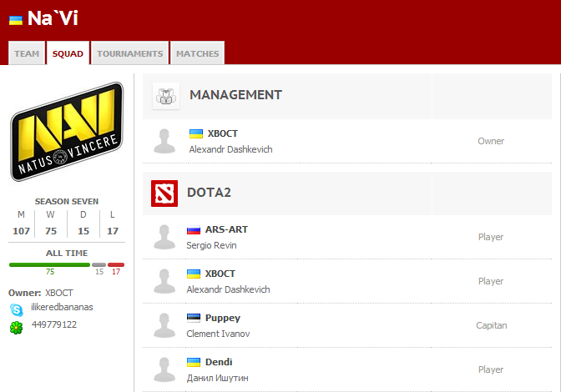Click the Management section icon
The height and width of the screenshot is (392, 561).
[166, 96]
